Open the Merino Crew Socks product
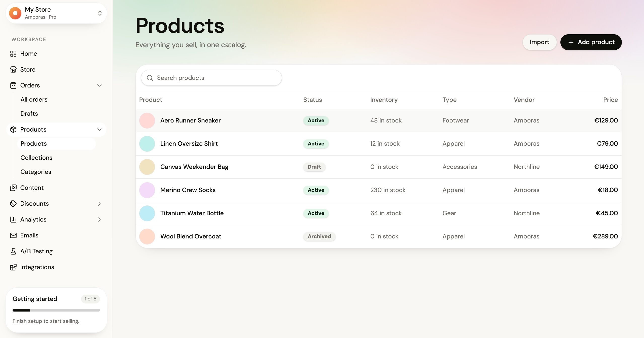644x338 pixels. point(188,190)
